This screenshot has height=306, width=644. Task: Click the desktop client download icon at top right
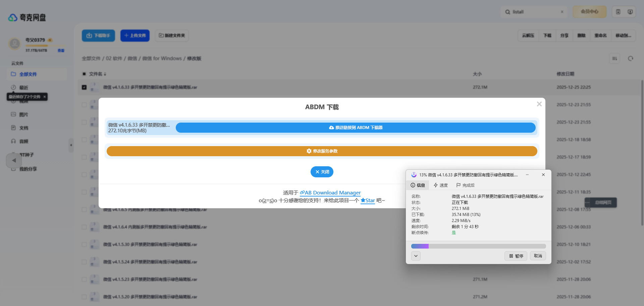[x=630, y=12]
